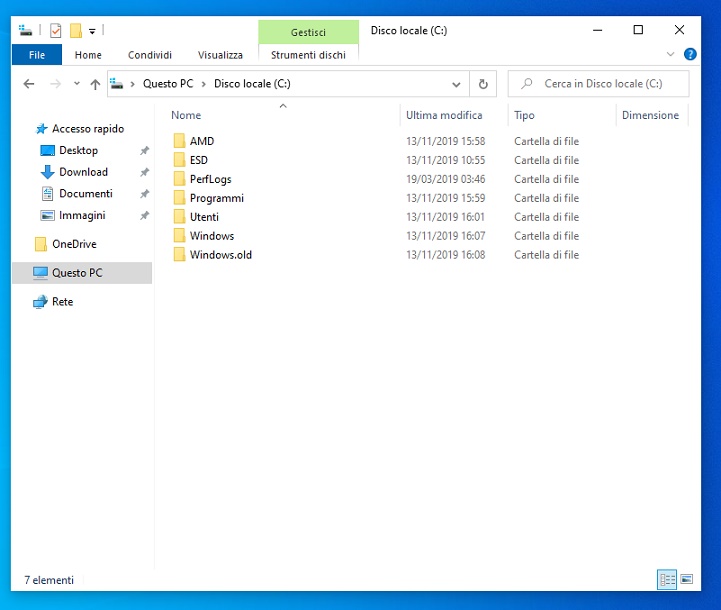Select Accesso rapido in navigation pane
721x610 pixels.
[88, 129]
